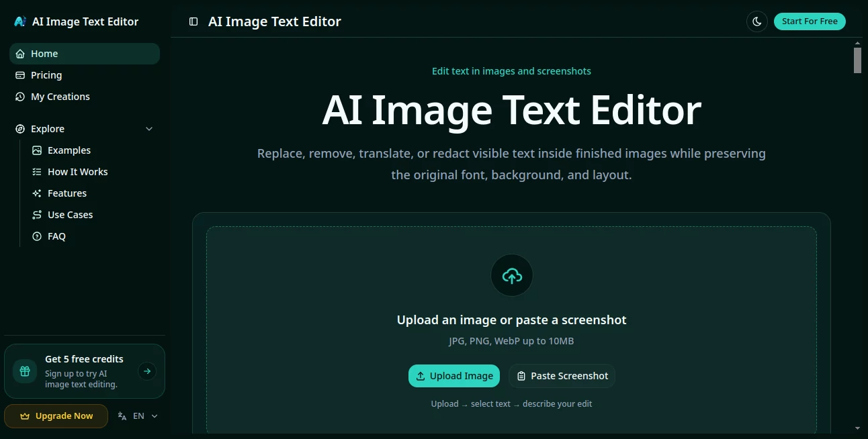Click 'JPG, PNG, WebP up to 10MB' text
868x439 pixels.
pyautogui.click(x=512, y=341)
